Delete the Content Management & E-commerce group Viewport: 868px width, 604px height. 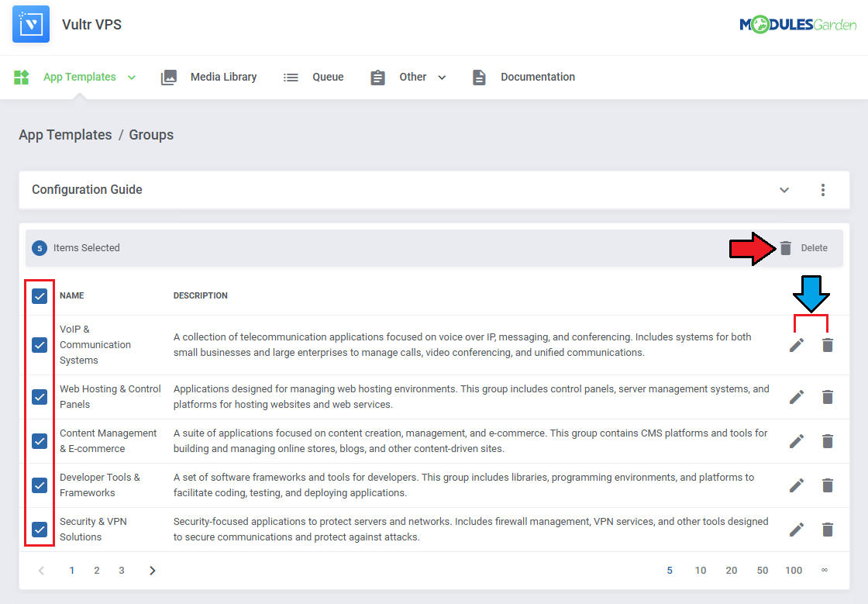click(x=828, y=441)
